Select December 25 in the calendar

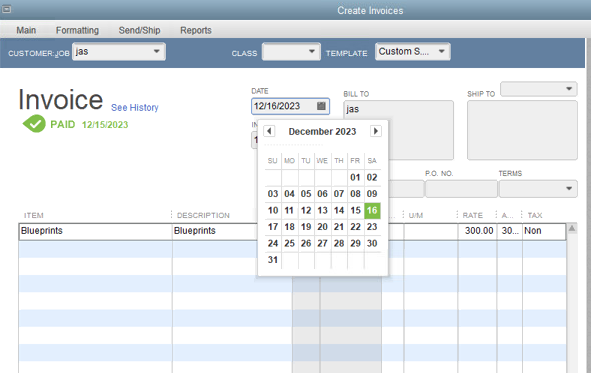289,243
